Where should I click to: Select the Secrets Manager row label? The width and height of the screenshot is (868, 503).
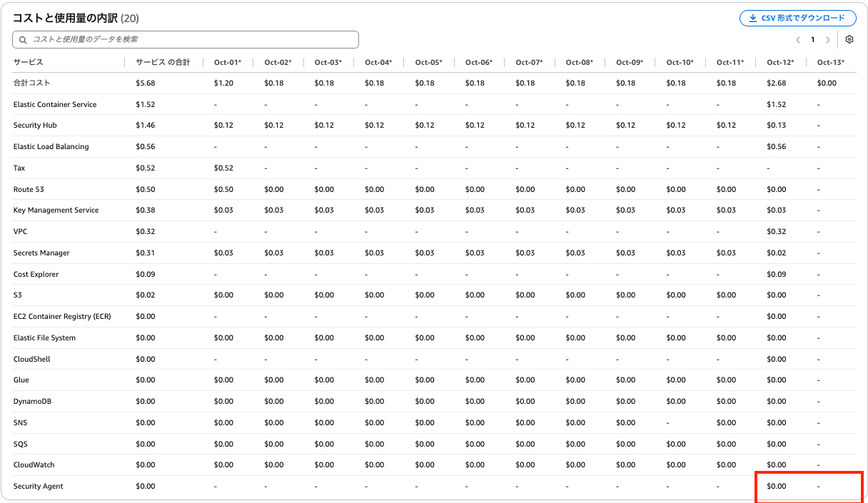41,253
